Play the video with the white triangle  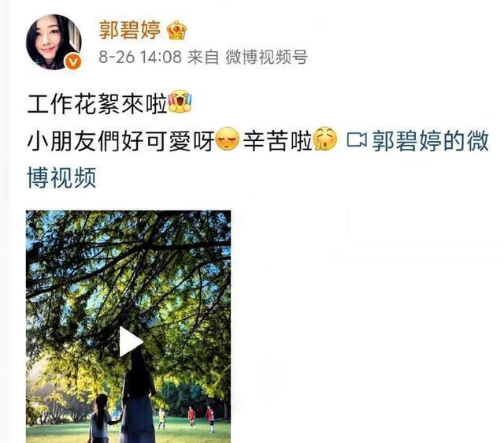click(131, 341)
